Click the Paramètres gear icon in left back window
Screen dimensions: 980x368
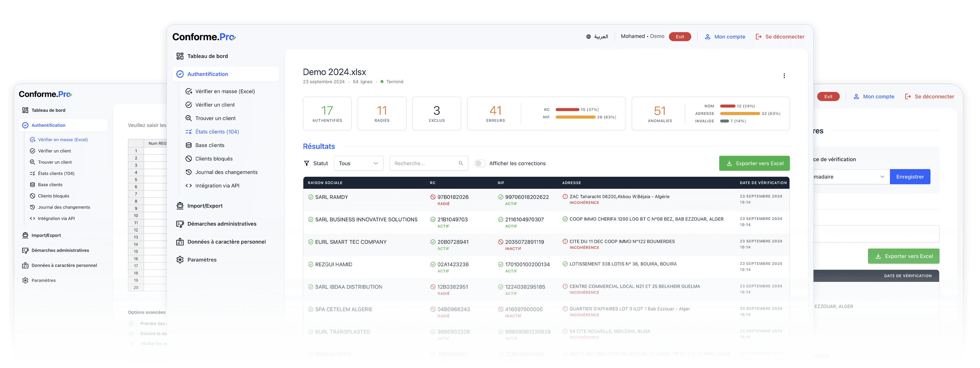(x=25, y=281)
